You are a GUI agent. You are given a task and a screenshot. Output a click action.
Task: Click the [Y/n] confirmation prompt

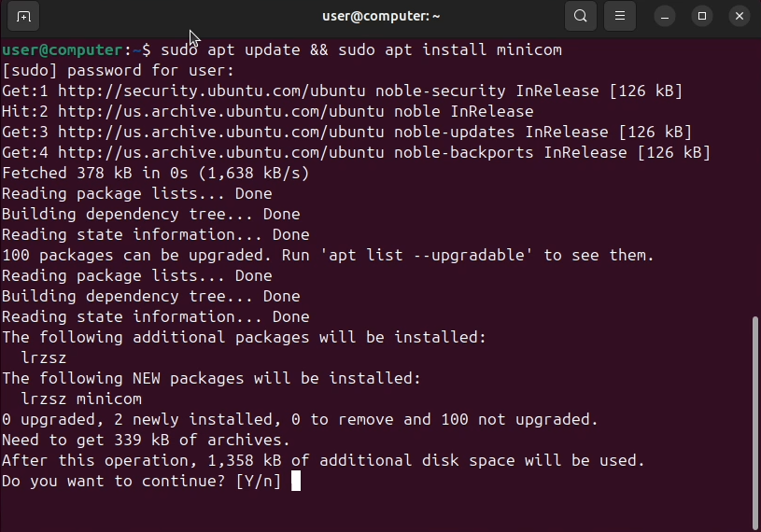[x=258, y=481]
